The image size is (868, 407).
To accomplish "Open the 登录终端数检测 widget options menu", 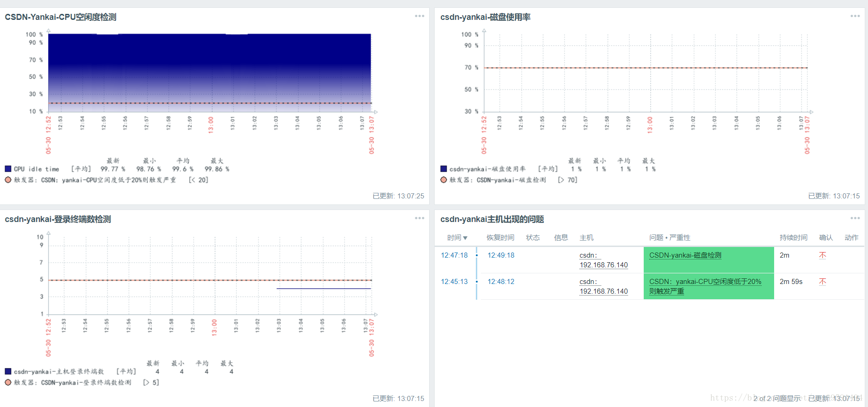I will click(x=419, y=218).
